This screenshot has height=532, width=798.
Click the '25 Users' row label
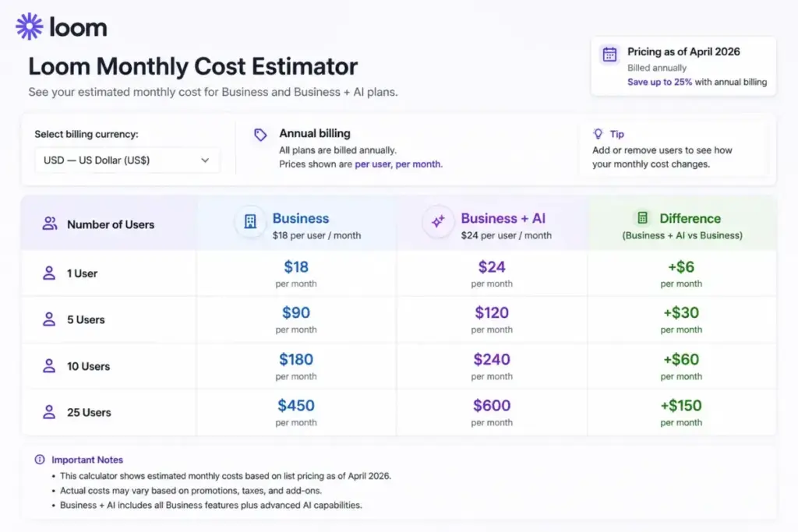click(89, 413)
